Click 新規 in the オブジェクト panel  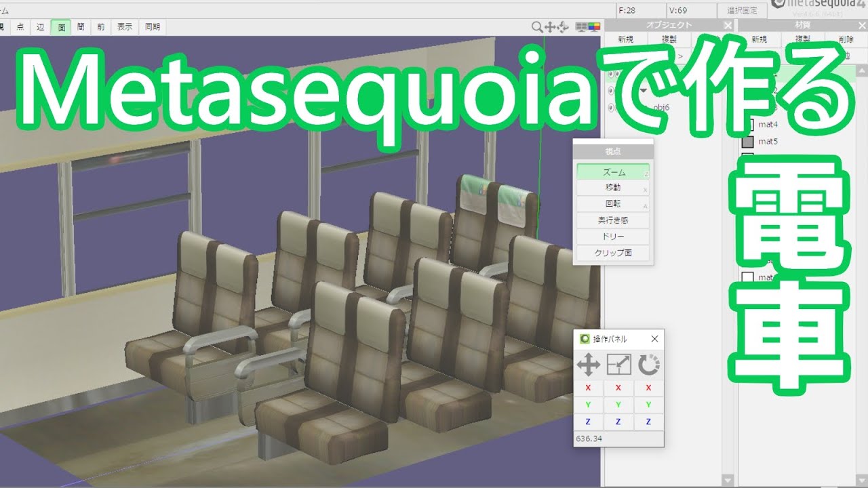click(626, 39)
